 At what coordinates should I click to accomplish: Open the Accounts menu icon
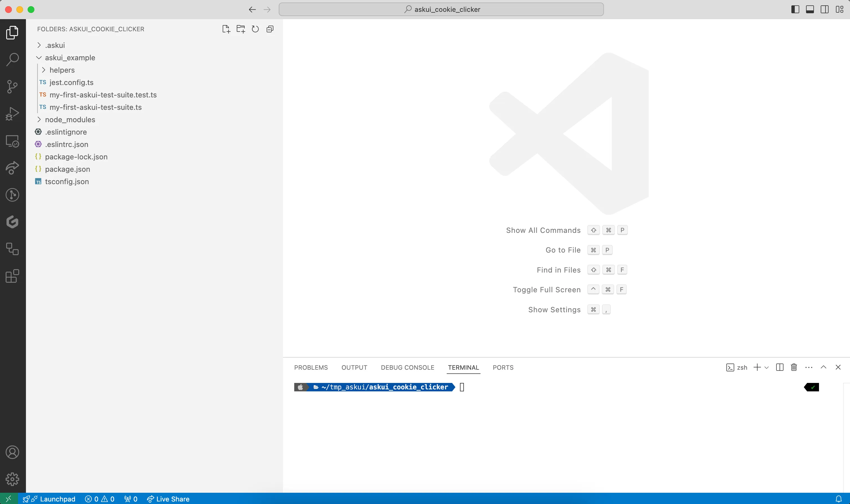(x=13, y=452)
